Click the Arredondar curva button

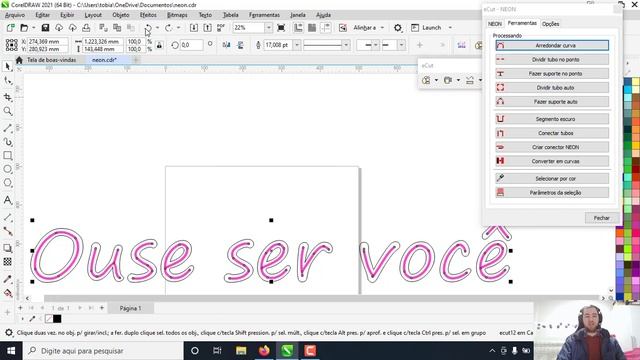(552, 45)
